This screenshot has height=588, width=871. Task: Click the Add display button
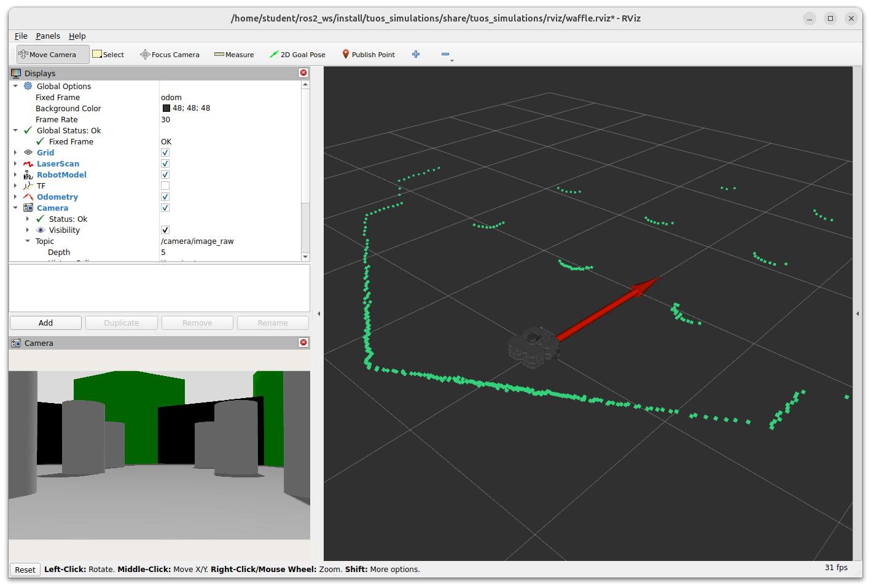(46, 323)
